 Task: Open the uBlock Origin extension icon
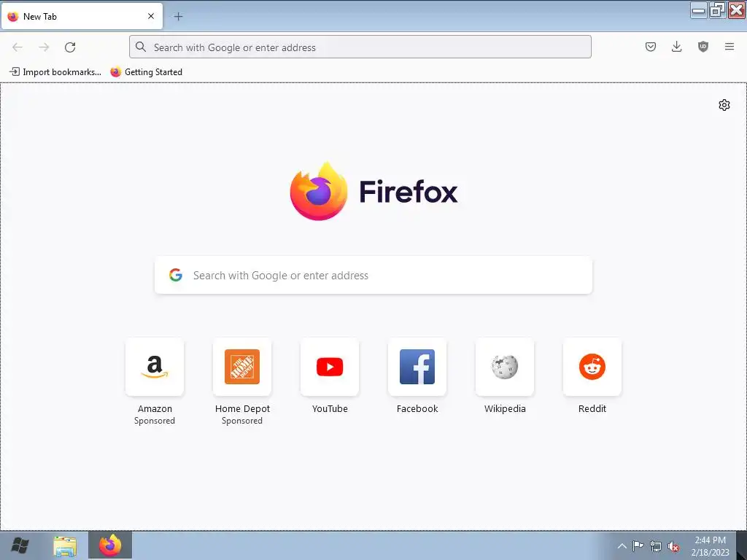[x=703, y=47]
